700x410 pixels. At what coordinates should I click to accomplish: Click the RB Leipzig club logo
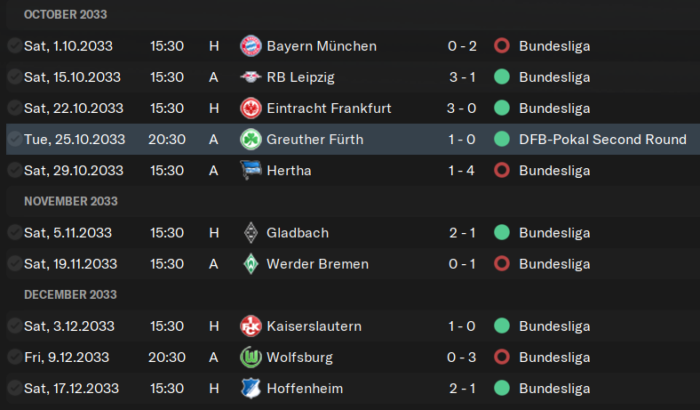(250, 77)
